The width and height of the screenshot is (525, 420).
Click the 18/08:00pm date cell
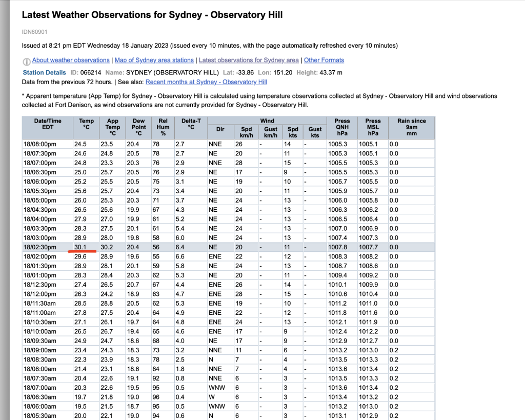pos(40,145)
